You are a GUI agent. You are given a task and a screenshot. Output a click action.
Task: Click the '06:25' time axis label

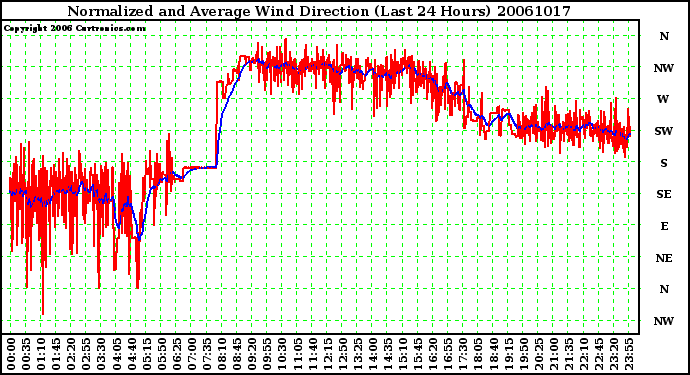[176, 354]
